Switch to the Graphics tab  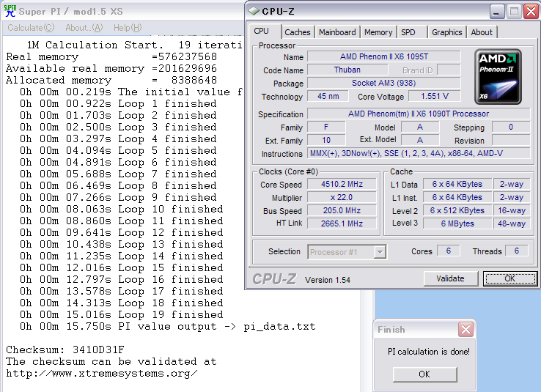[x=447, y=32]
